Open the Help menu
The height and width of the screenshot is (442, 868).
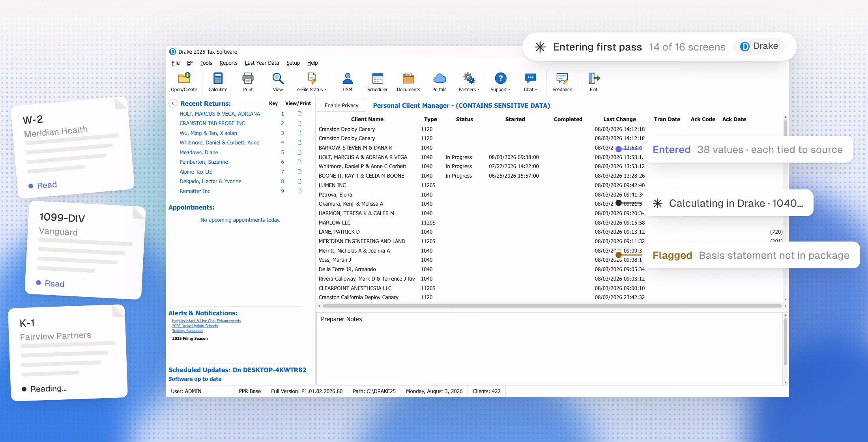(312, 63)
